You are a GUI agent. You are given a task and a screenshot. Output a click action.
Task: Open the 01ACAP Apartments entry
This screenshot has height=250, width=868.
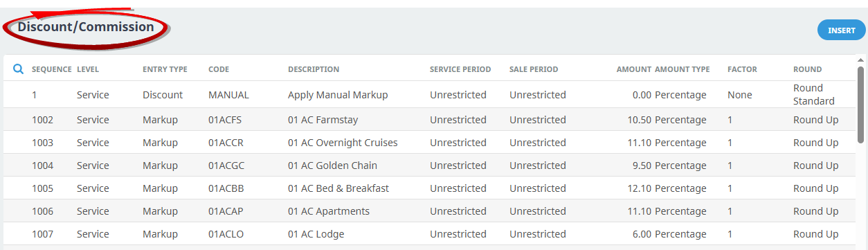coord(429,211)
